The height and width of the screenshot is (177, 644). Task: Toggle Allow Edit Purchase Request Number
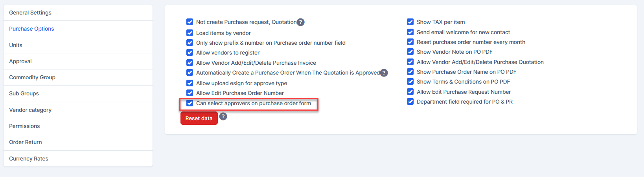coord(410,92)
